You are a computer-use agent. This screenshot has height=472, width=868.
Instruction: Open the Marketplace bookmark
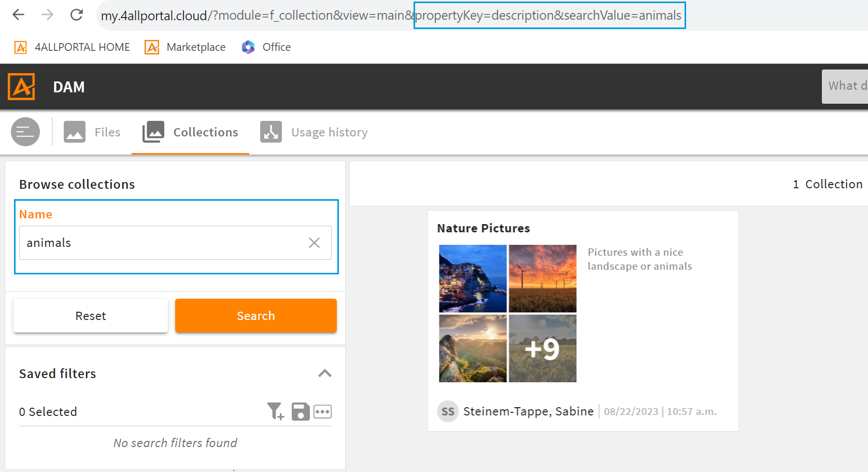[186, 47]
